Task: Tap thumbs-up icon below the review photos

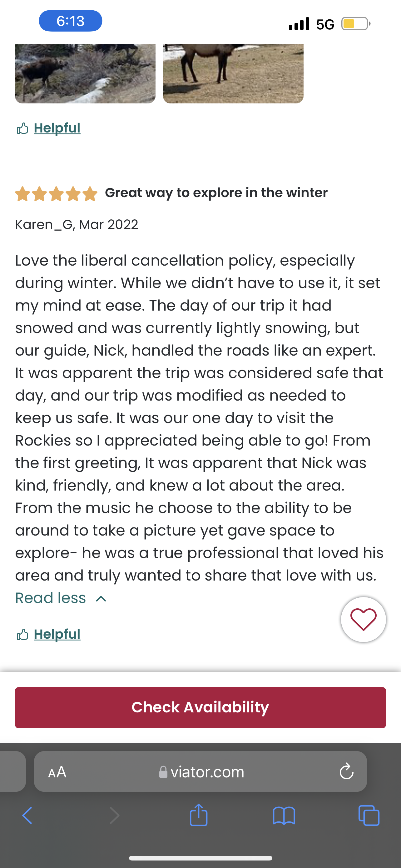Action: [x=22, y=128]
